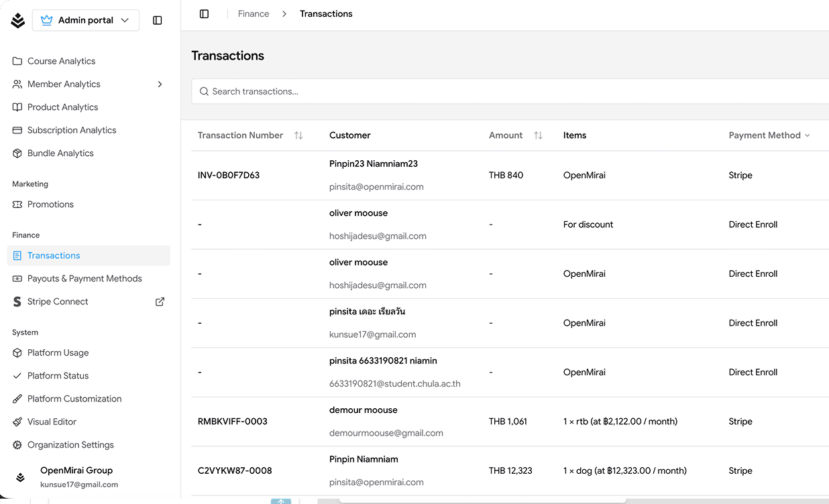Screen dimensions: 829x504
Task: Click the OpenMirai Group account avatar icon
Action: [21, 477]
